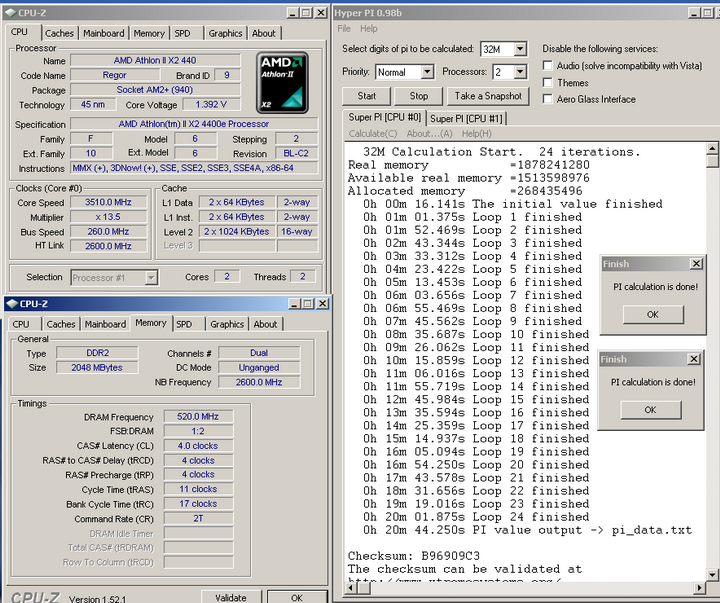Tick the Themes checkbox
Viewport: 720px width, 603px height.
coord(548,83)
